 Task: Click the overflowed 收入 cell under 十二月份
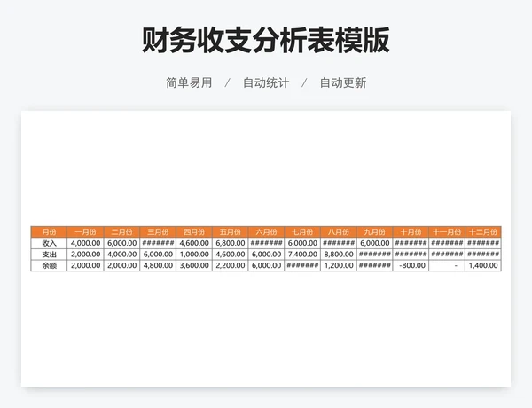point(483,243)
